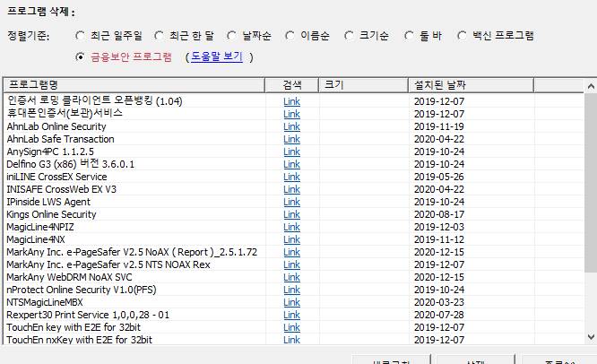Click the list scrollbar's down arrow

(x=591, y=337)
